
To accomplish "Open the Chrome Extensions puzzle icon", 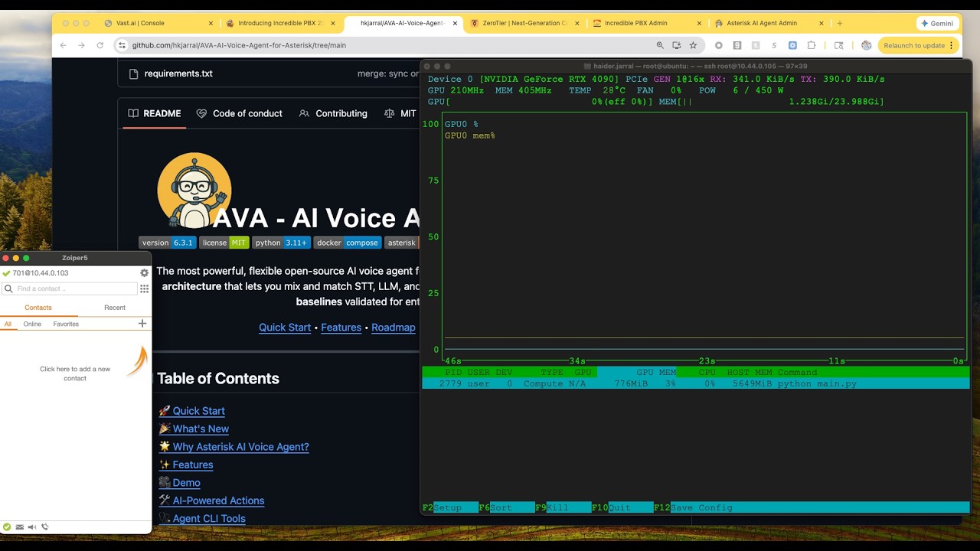I will click(x=812, y=45).
